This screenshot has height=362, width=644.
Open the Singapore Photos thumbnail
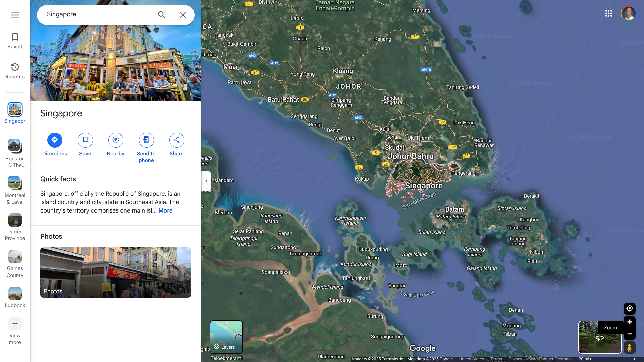point(115,272)
